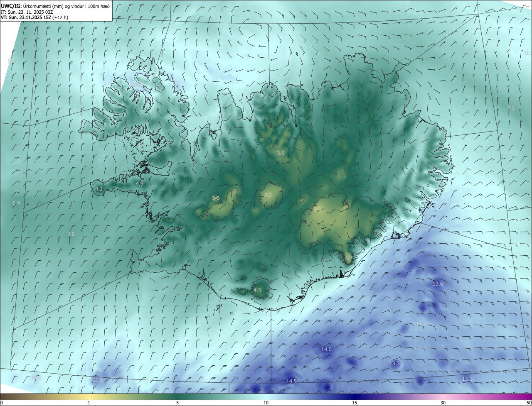Click the colorbar tick label 30
The height and width of the screenshot is (406, 532).
point(443,403)
